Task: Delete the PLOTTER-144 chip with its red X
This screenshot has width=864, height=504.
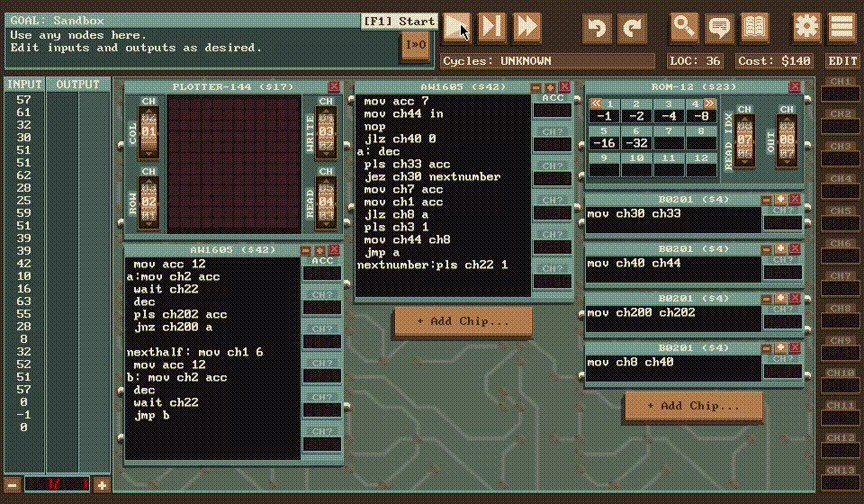Action: 334,87
